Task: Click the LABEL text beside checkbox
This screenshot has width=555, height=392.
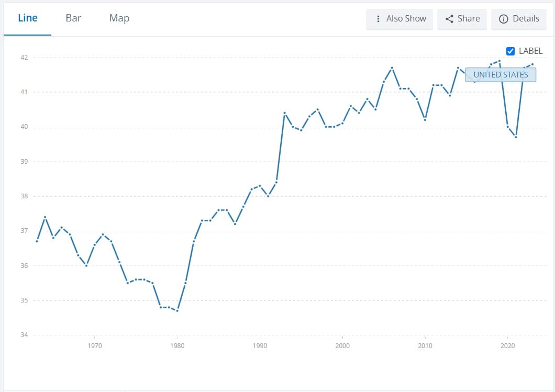Action: [x=530, y=51]
